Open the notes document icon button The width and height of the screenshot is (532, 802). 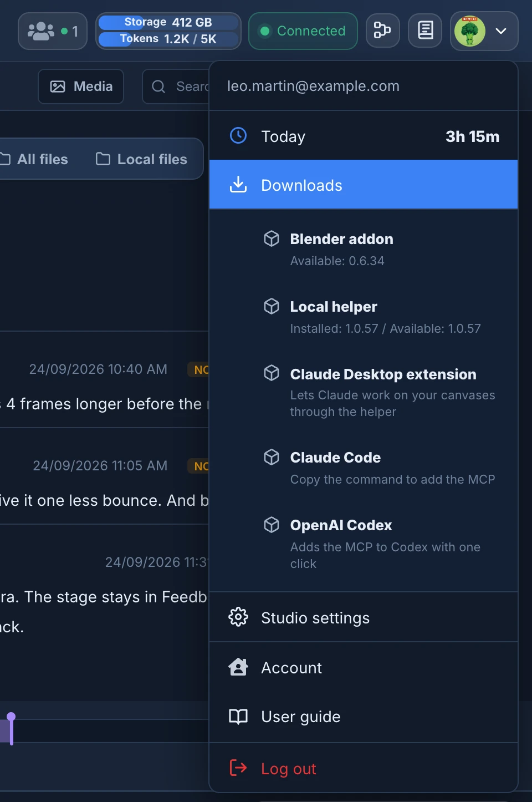pos(425,30)
